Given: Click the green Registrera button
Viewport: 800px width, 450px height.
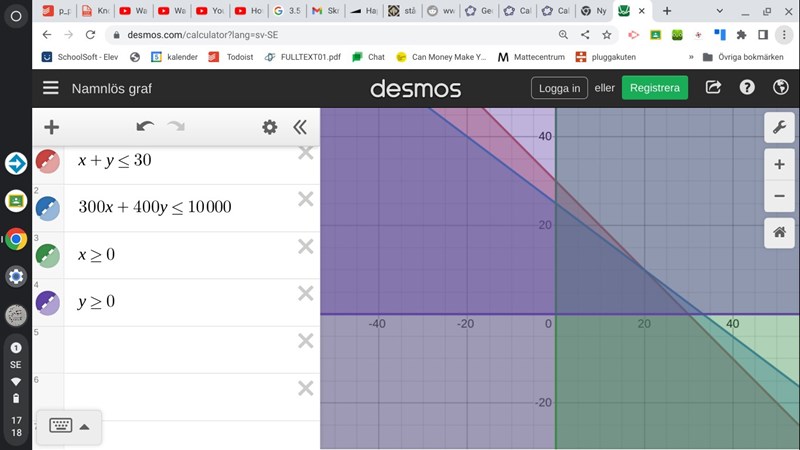Looking at the screenshot, I should (654, 88).
